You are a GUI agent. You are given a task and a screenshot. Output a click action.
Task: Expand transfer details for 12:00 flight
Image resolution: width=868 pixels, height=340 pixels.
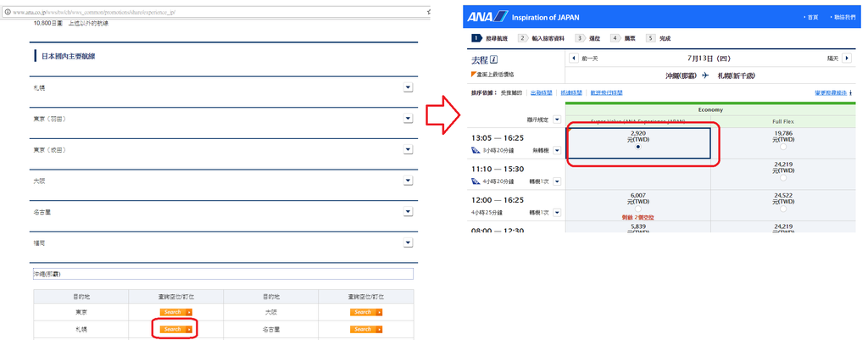click(x=556, y=212)
